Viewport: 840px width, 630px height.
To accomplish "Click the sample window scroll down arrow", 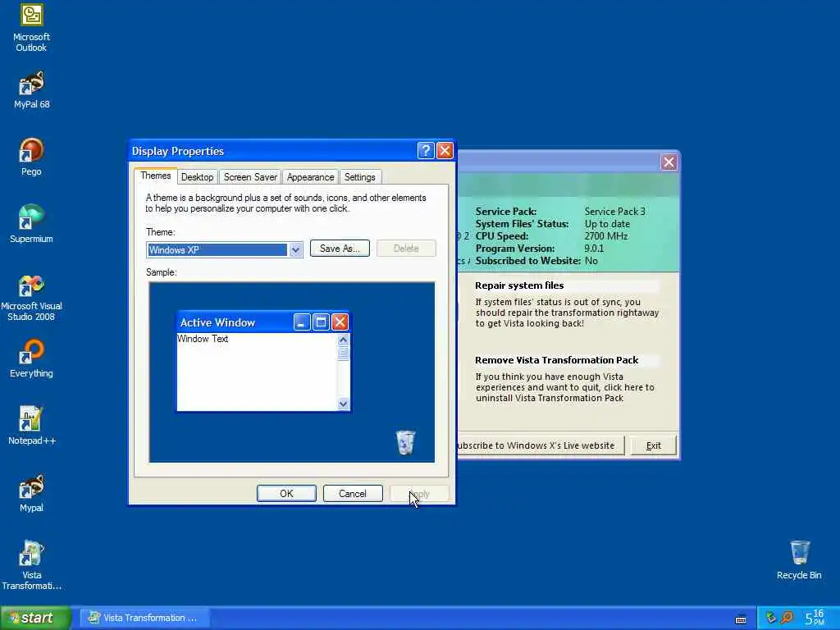I will [x=343, y=404].
